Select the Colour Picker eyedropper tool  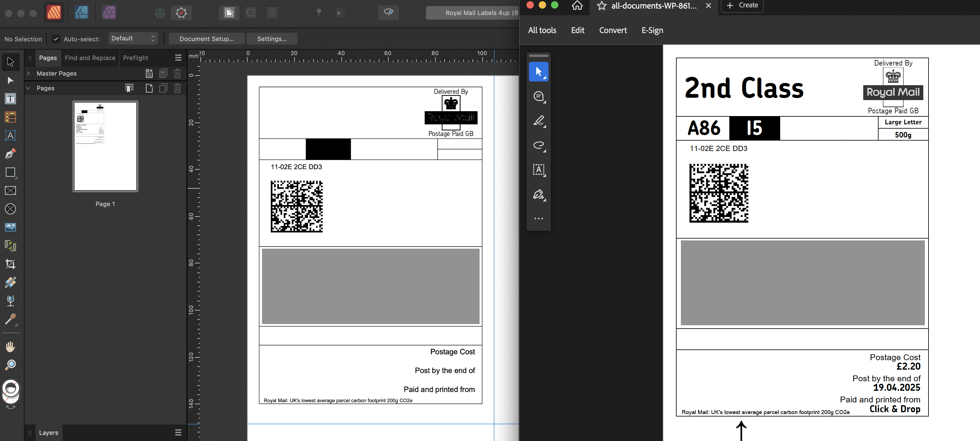point(10,319)
